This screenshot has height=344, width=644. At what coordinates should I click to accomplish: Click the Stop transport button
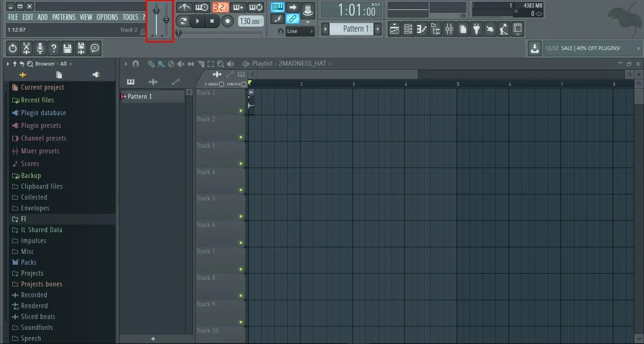212,21
